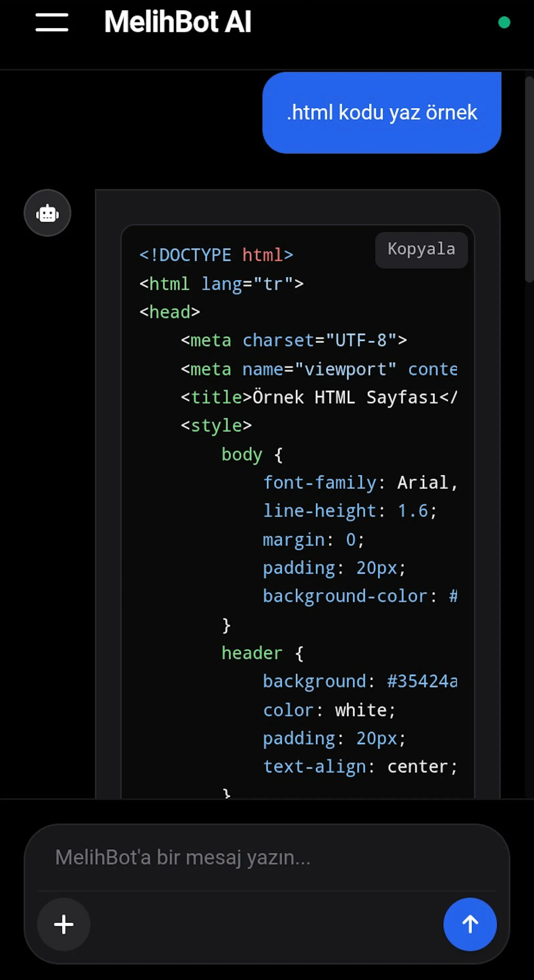Click the ".html kodu yaz örnek" message bubble
The image size is (534, 980).
click(x=382, y=113)
